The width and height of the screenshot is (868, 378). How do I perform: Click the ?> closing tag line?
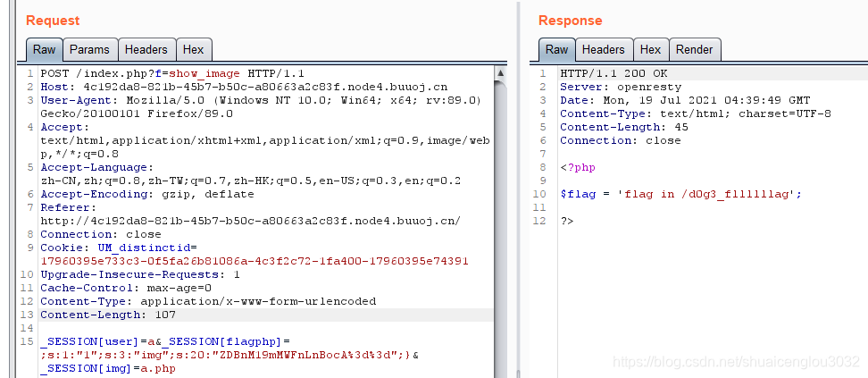(x=567, y=221)
